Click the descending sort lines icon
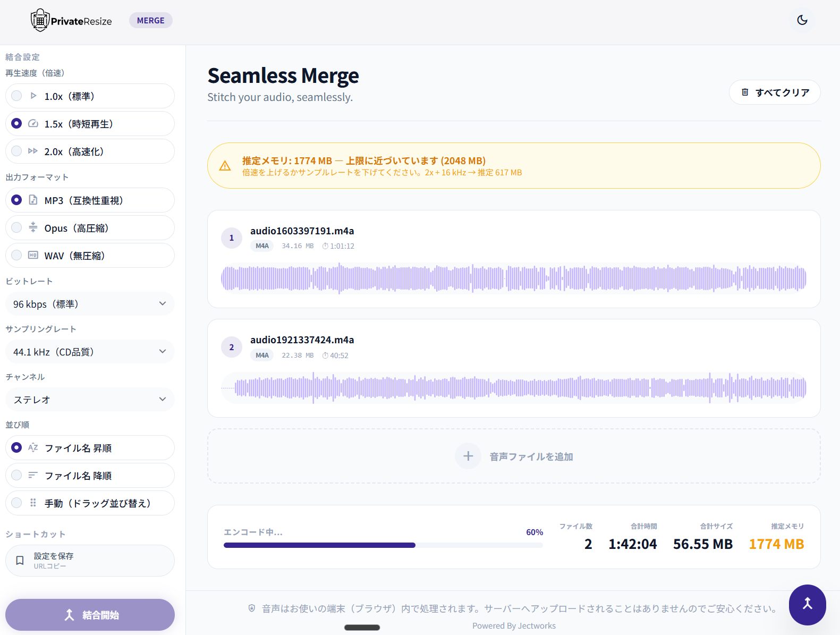 tap(33, 475)
